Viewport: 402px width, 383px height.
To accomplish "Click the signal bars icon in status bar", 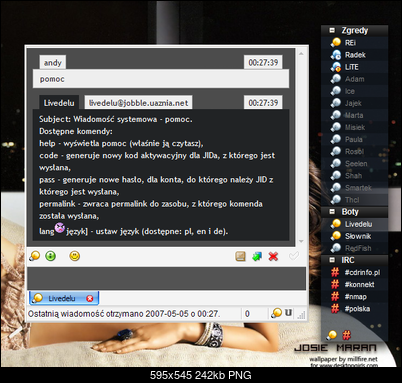I will pos(301,314).
